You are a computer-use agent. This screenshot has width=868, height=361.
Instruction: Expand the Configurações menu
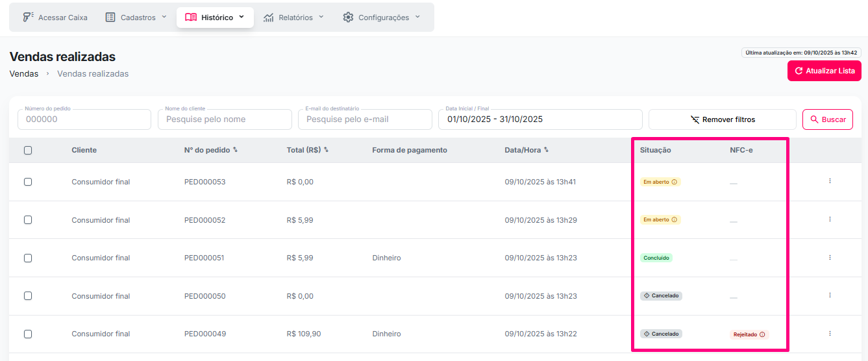pyautogui.click(x=382, y=18)
